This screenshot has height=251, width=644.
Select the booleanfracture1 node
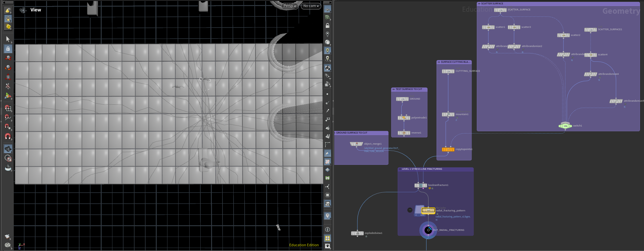[x=420, y=186]
